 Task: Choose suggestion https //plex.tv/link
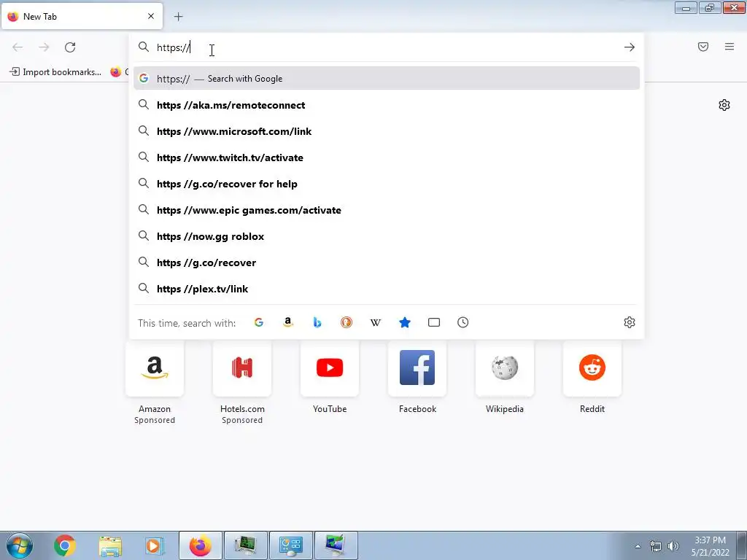[x=387, y=289]
